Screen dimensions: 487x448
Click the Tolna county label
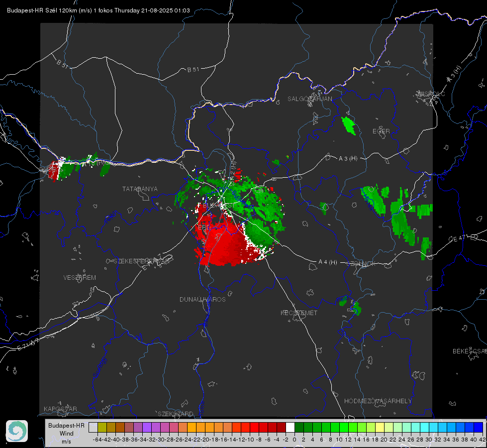pyautogui.click(x=201, y=408)
